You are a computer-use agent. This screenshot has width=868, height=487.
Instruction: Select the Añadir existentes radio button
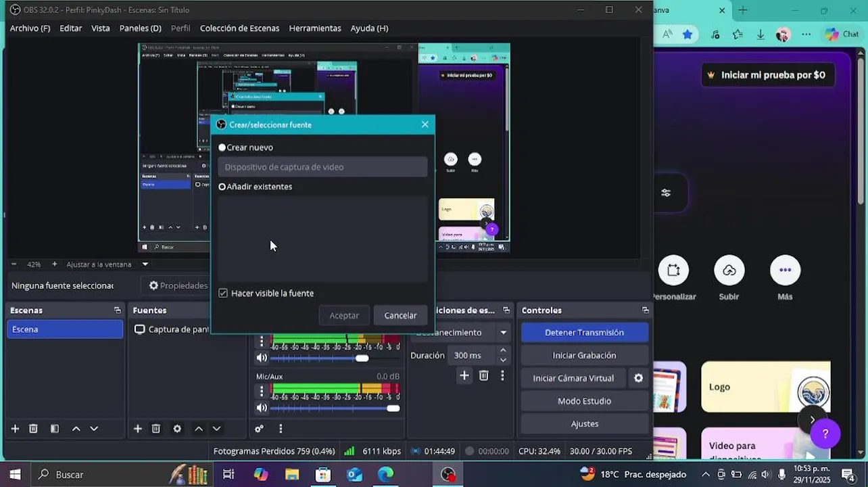(222, 187)
